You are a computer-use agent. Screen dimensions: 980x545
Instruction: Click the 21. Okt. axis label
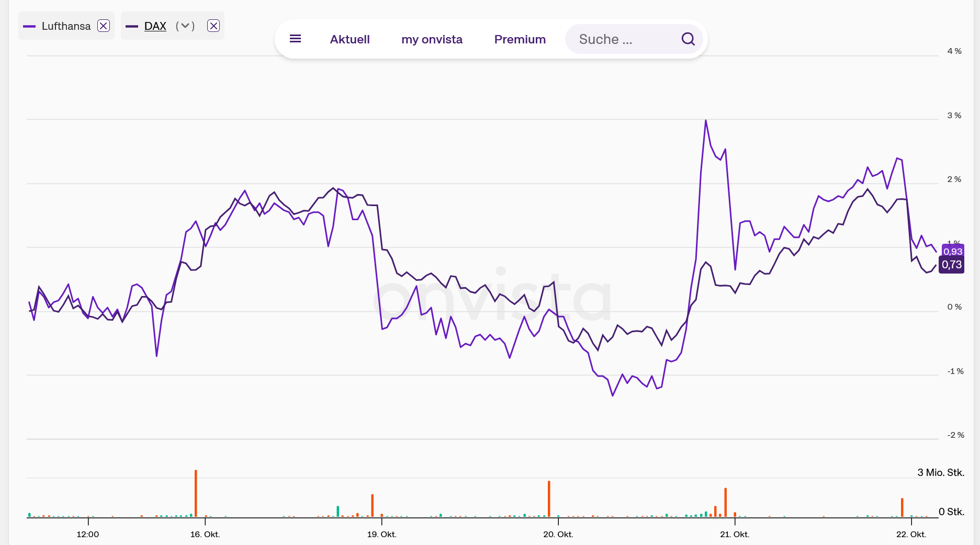735,534
